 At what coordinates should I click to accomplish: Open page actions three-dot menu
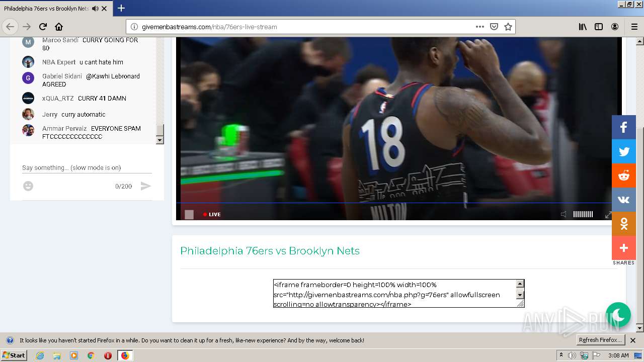480,27
